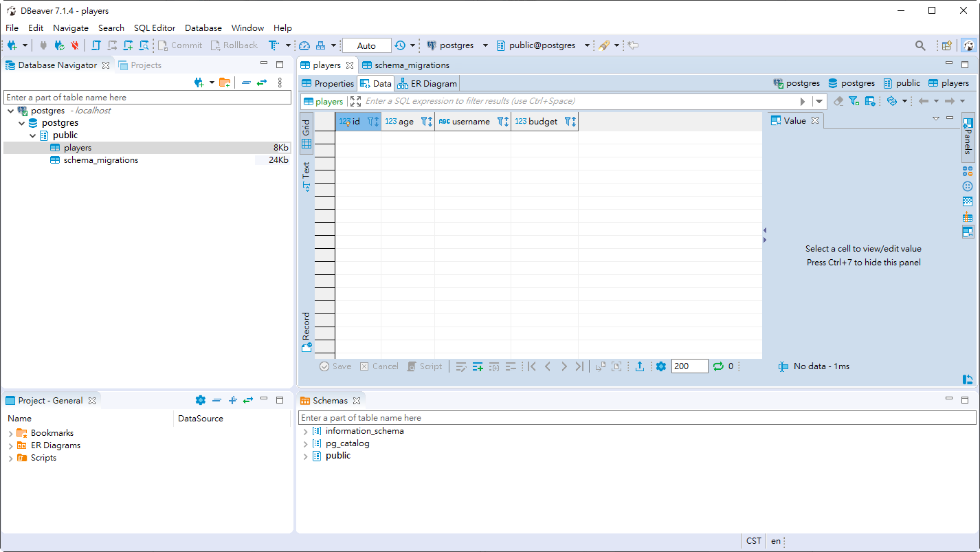Click the global search magnifier icon
980x552 pixels.
[920, 45]
